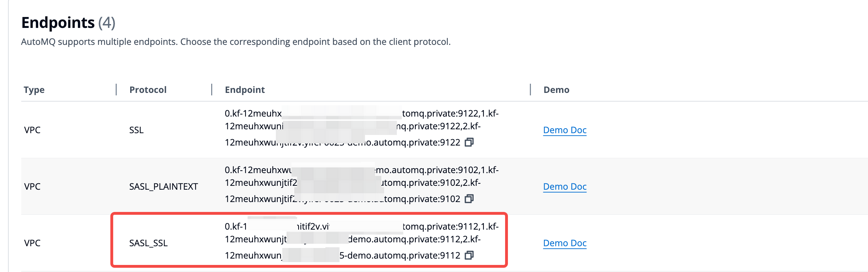Select endpoint text ending in private:9102
Screen dimensions: 868x272
tap(361, 184)
